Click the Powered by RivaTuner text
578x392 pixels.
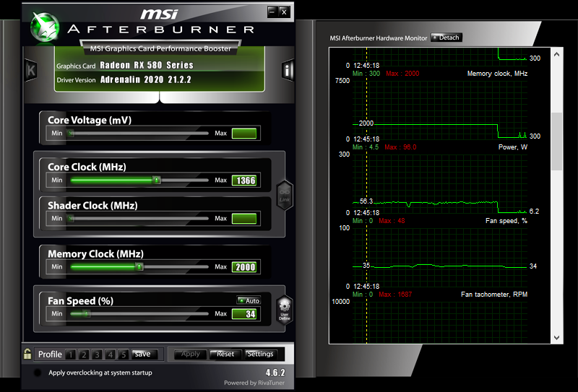point(254,383)
